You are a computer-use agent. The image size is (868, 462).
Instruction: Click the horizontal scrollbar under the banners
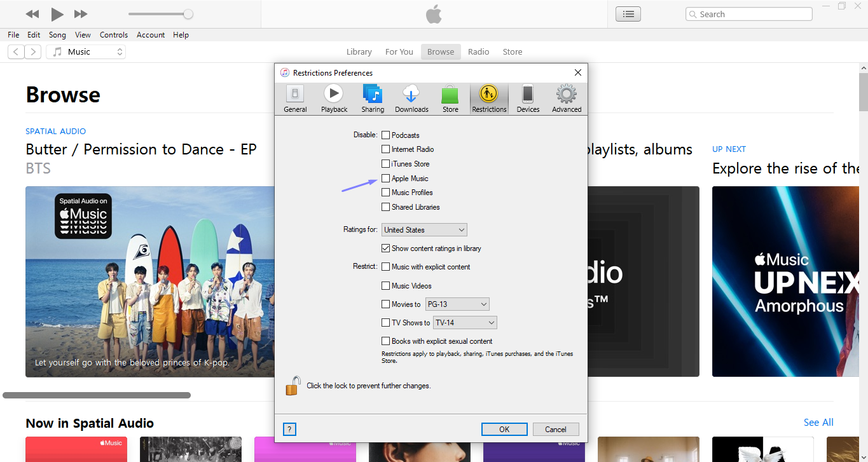point(97,395)
